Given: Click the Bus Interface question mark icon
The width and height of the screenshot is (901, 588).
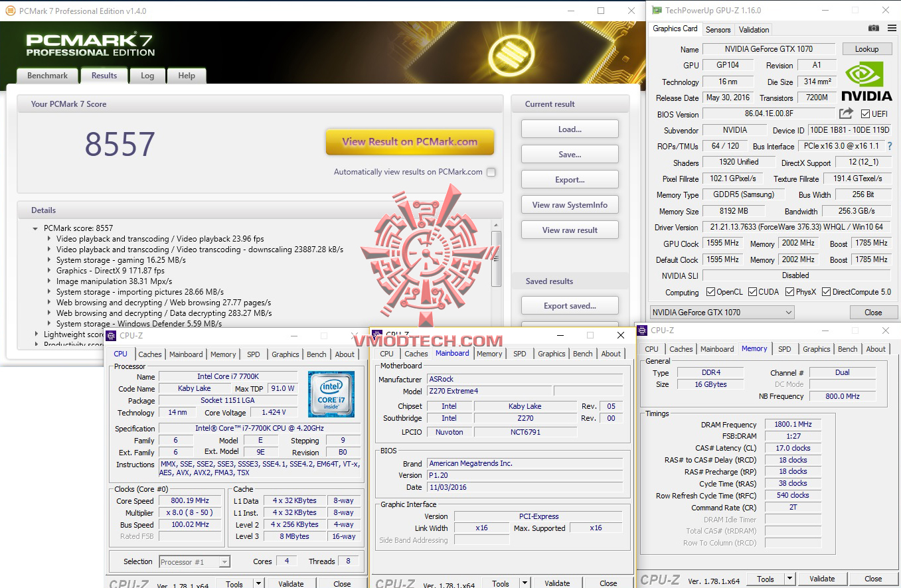Looking at the screenshot, I should [890, 146].
